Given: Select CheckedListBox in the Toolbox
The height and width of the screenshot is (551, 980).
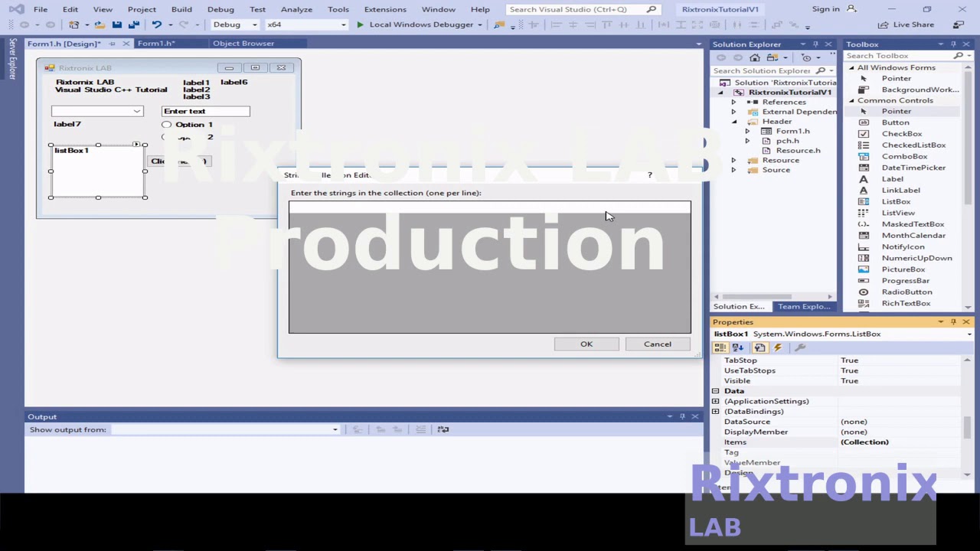Looking at the screenshot, I should click(x=913, y=145).
